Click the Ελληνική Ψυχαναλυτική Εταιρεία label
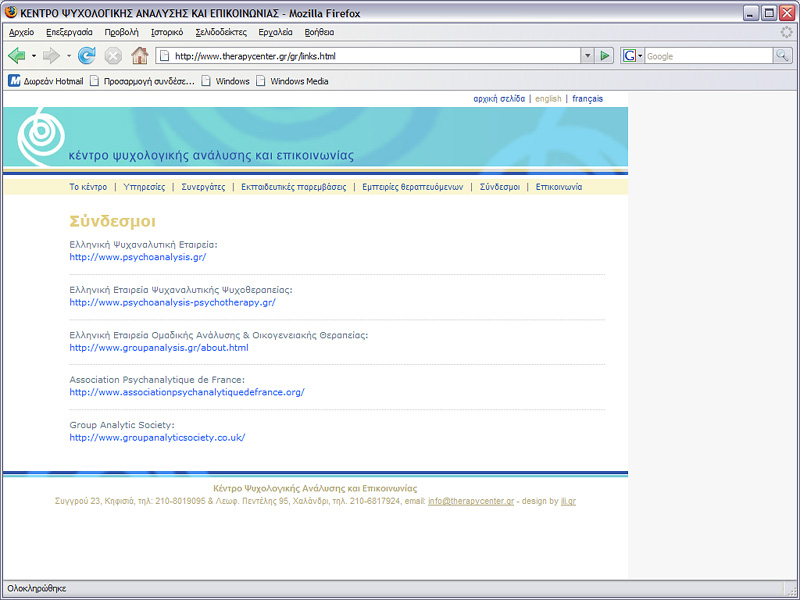This screenshot has height=600, width=800. pos(143,245)
